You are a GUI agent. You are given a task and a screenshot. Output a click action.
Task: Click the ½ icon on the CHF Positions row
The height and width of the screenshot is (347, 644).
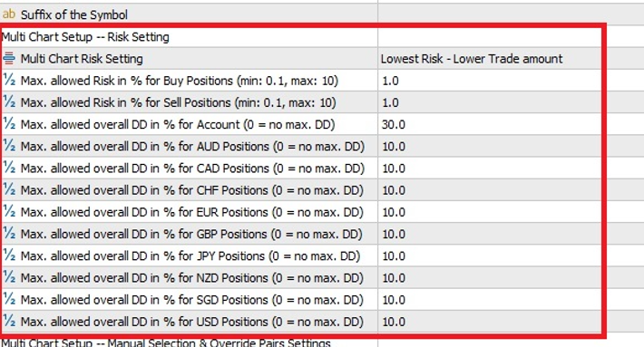click(x=9, y=190)
